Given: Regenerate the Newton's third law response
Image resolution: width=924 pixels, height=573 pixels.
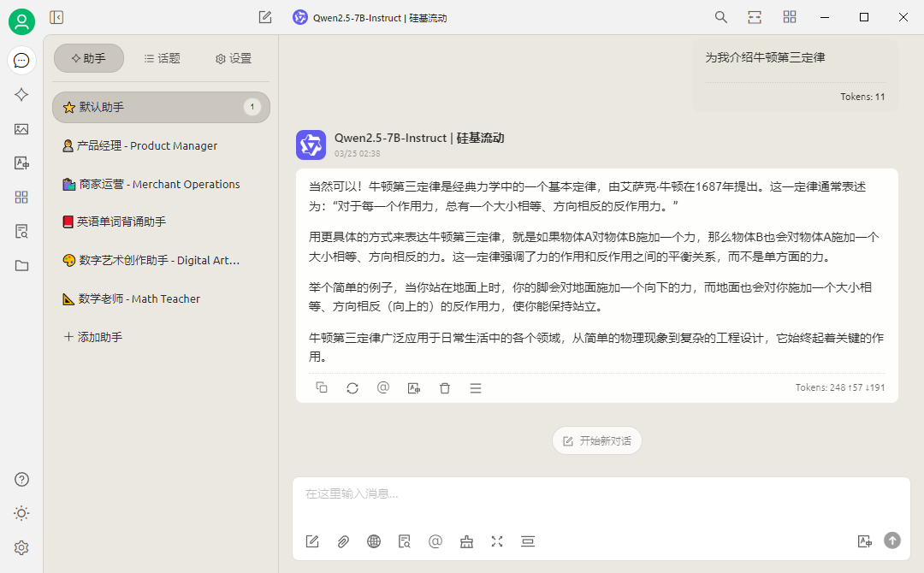Looking at the screenshot, I should [x=352, y=387].
